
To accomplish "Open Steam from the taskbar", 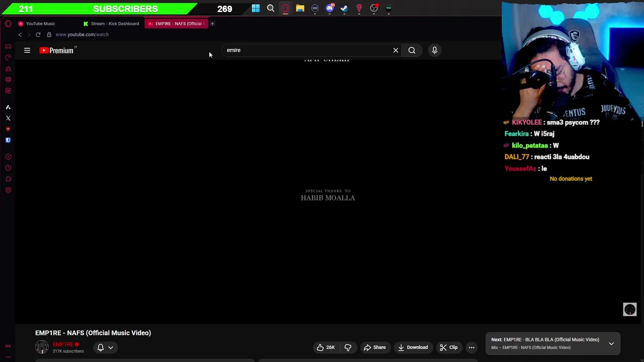I will (344, 8).
